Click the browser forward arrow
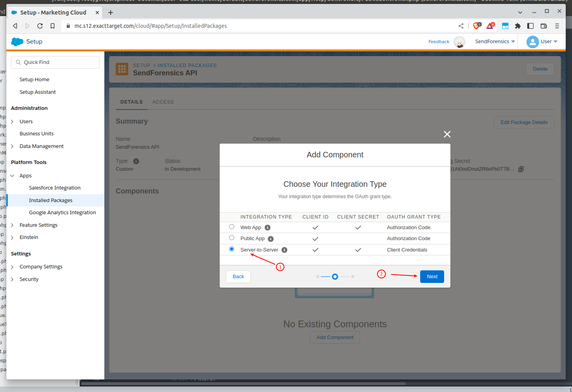Screen dimensions: 572x392 point(27,26)
